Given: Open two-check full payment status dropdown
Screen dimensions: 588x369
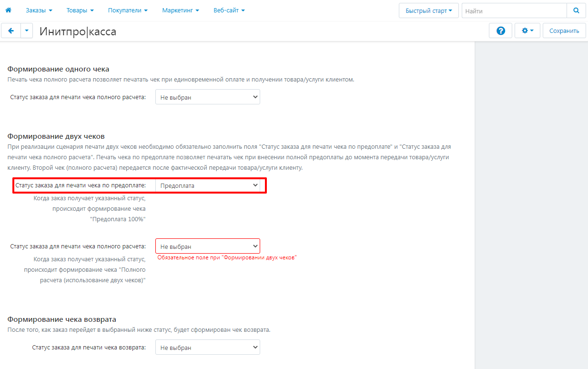Looking at the screenshot, I should [208, 246].
